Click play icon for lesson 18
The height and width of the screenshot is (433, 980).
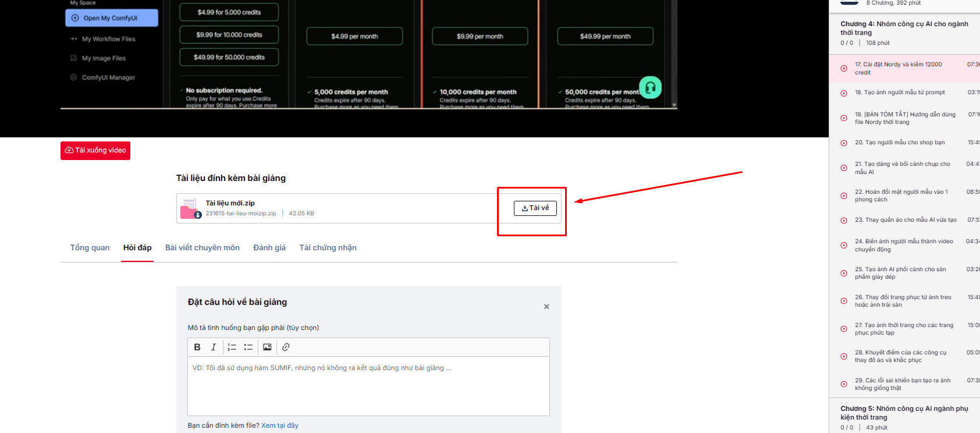pos(844,93)
